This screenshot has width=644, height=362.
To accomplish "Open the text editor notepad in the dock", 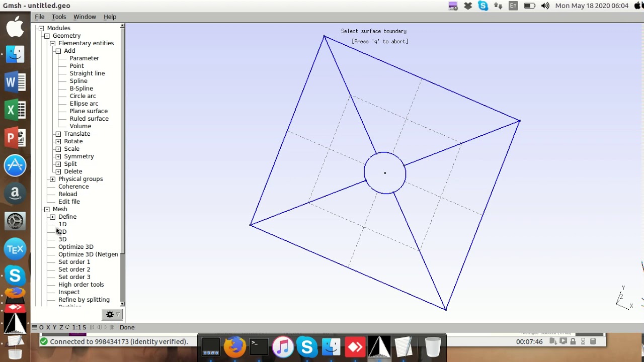I will click(x=404, y=346).
